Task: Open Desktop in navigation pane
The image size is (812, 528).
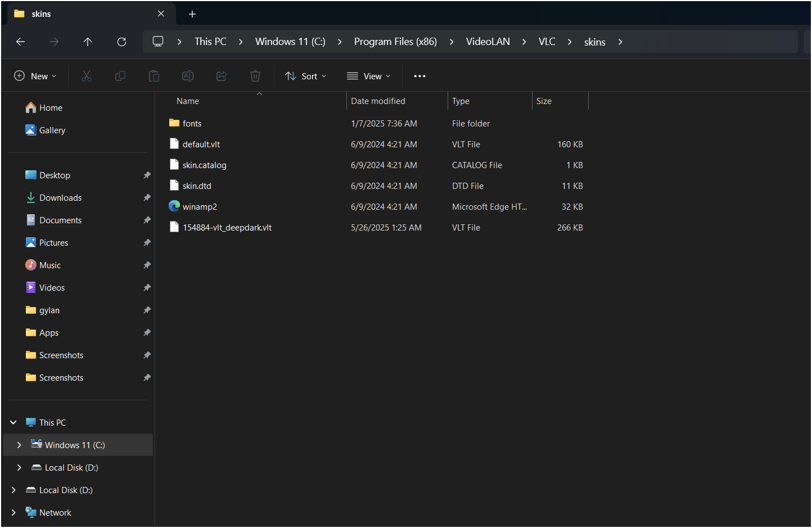Action: tap(55, 175)
